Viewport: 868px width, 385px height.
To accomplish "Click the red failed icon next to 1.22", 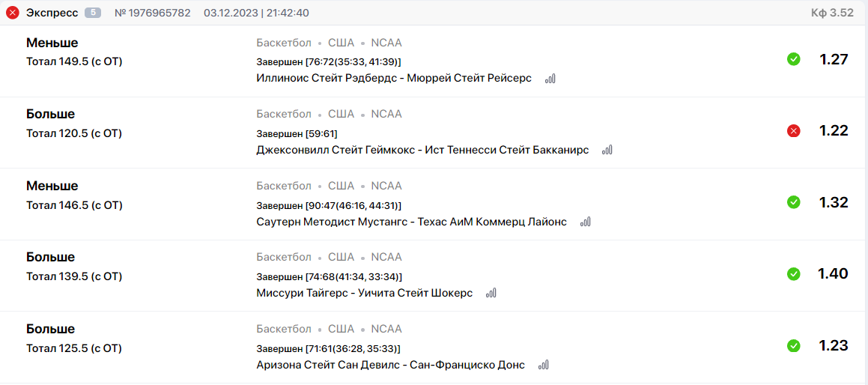I will click(793, 131).
